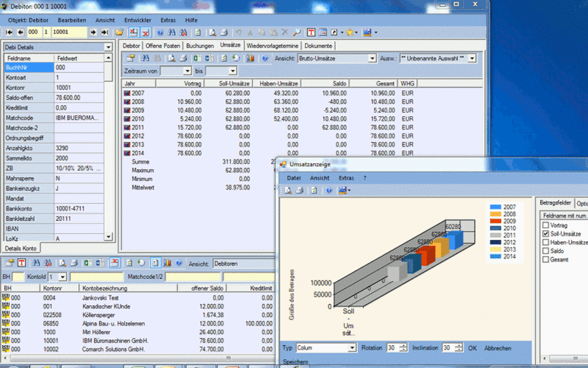Open Betragsfelder tab in Umsatzanzeige
The height and width of the screenshot is (368, 588).
(x=555, y=203)
